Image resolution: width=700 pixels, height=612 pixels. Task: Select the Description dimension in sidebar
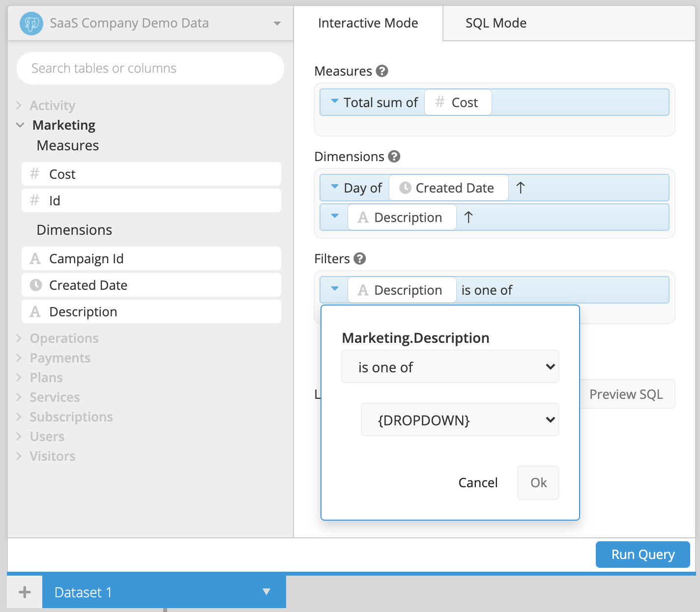coord(151,311)
